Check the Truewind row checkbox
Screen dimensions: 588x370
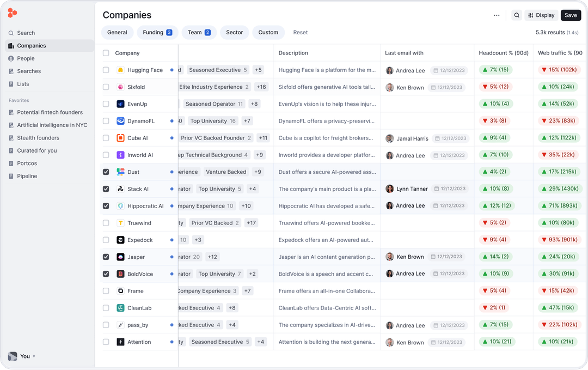tap(106, 223)
